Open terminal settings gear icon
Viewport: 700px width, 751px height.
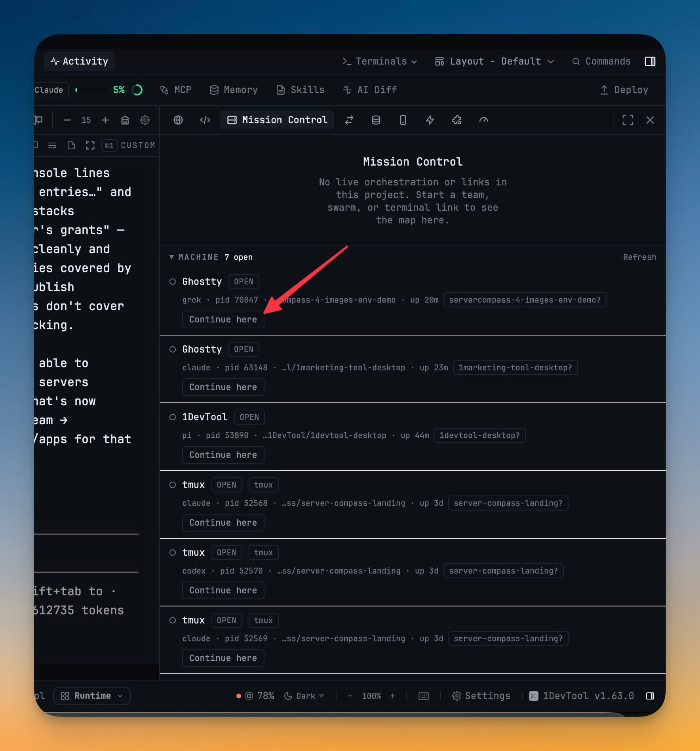[145, 120]
